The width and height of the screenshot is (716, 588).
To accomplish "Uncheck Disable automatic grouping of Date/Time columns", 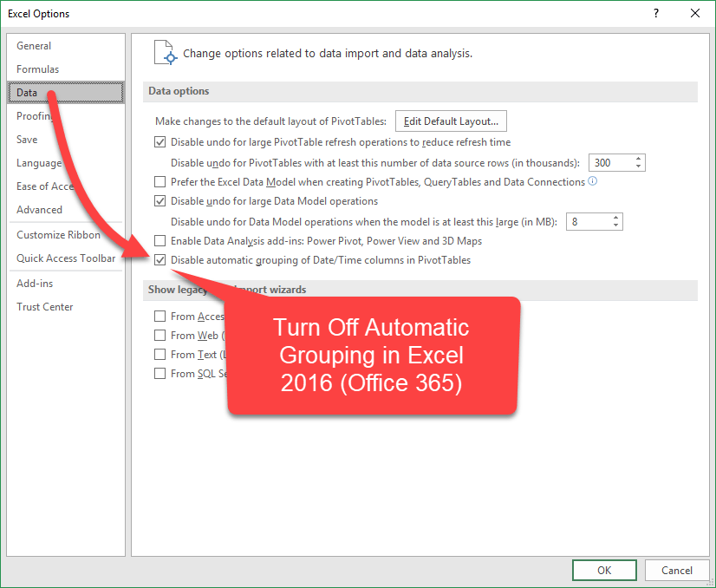I will tap(159, 260).
